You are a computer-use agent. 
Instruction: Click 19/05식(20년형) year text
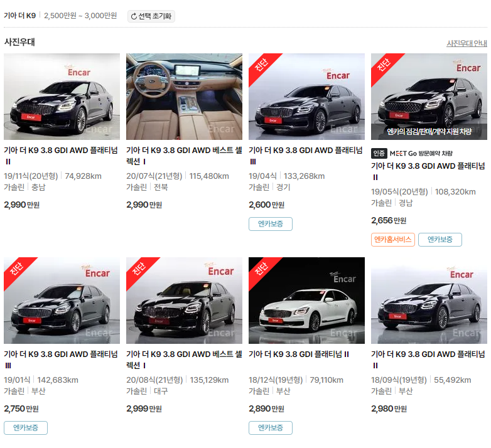click(399, 192)
